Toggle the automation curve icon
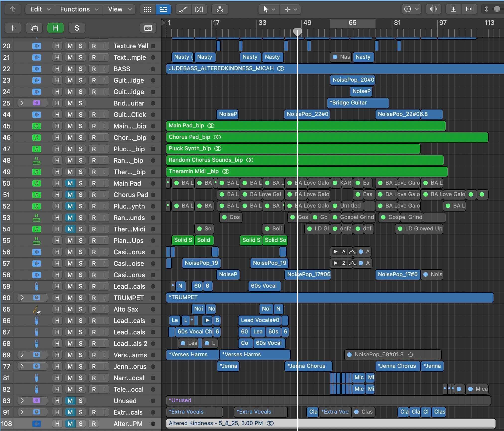Viewport: 504px width, 431px height. (183, 9)
